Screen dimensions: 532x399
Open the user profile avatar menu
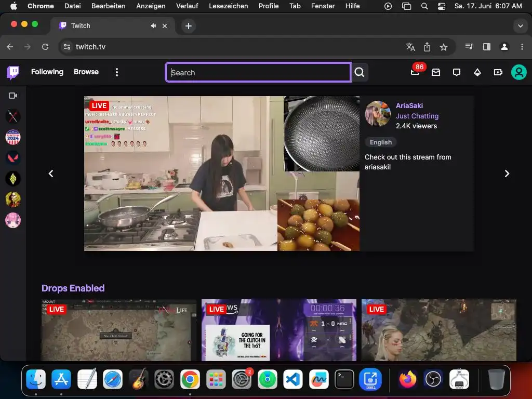[519, 72]
